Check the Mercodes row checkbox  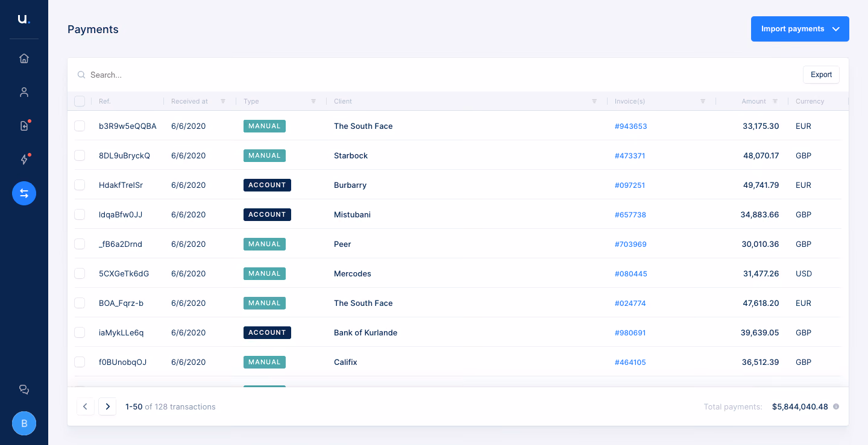coord(80,273)
